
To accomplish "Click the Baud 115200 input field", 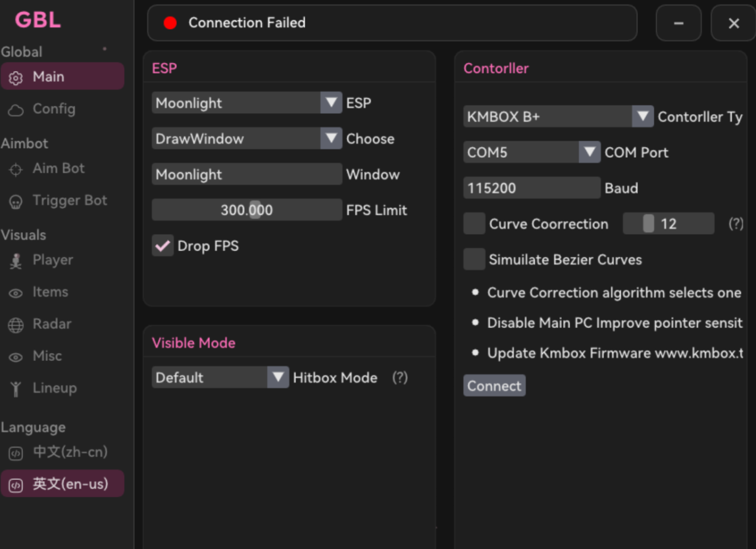I will [x=532, y=187].
